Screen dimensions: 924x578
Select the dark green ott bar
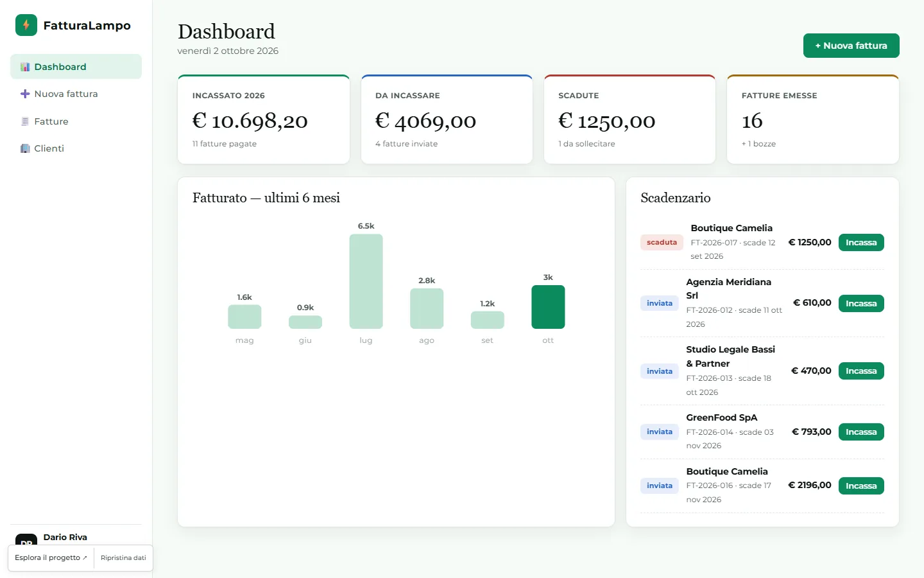click(548, 307)
